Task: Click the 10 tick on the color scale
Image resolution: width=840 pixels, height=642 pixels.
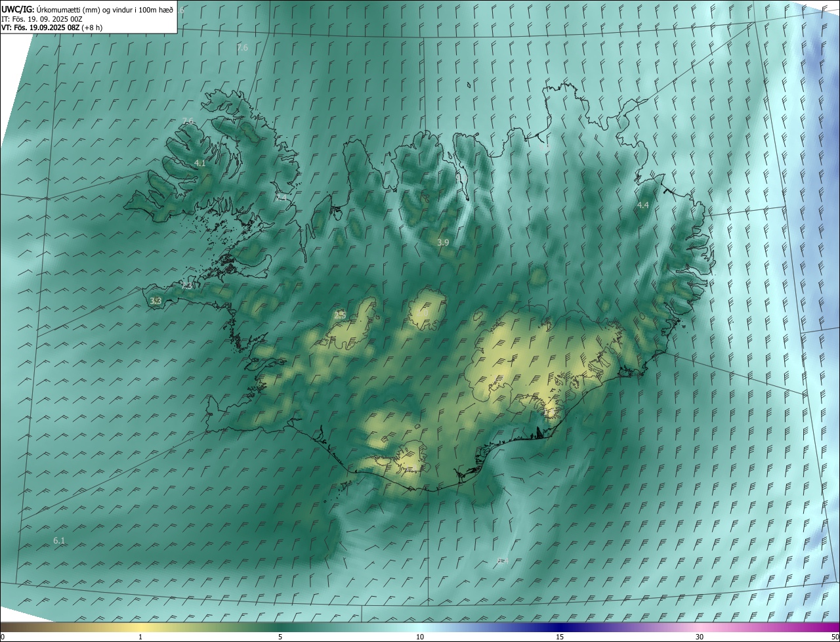Action: click(420, 637)
